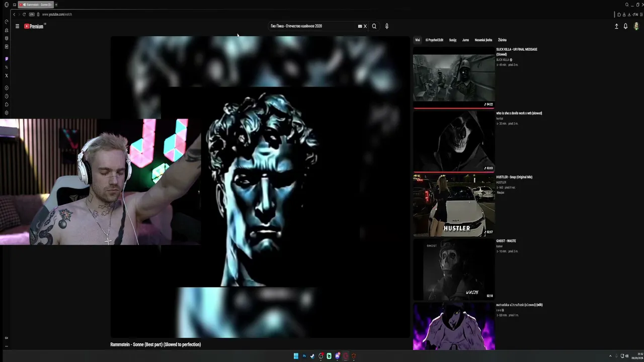Image resolution: width=644 pixels, height=362 pixels.
Task: Open the purple anime video thumbnail
Action: coord(454,326)
